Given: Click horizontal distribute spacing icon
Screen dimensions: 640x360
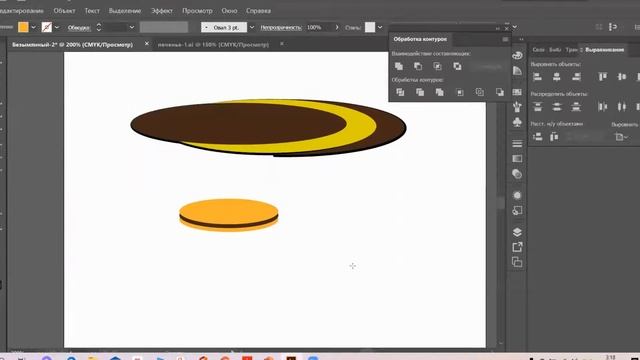Looking at the screenshot, I should point(554,137).
